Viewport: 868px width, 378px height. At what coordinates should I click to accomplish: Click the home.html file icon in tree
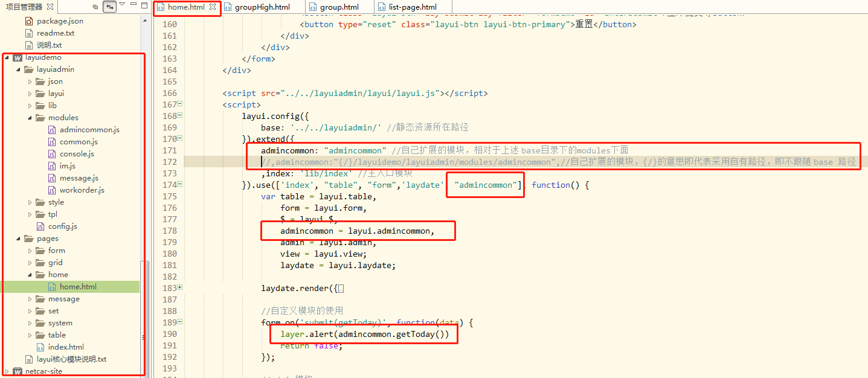coord(53,287)
